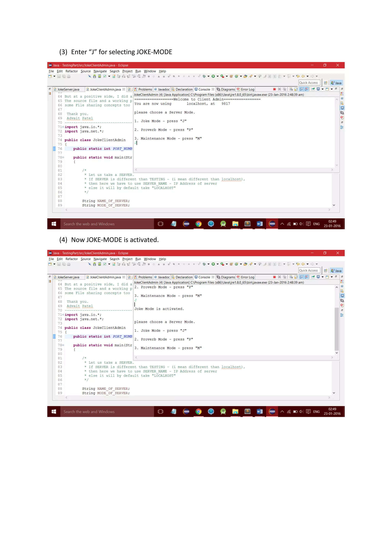Collapse import fold at line 71 in upper editor
Image resolution: width=392 pixels, height=554 pixels.
click(x=63, y=127)
